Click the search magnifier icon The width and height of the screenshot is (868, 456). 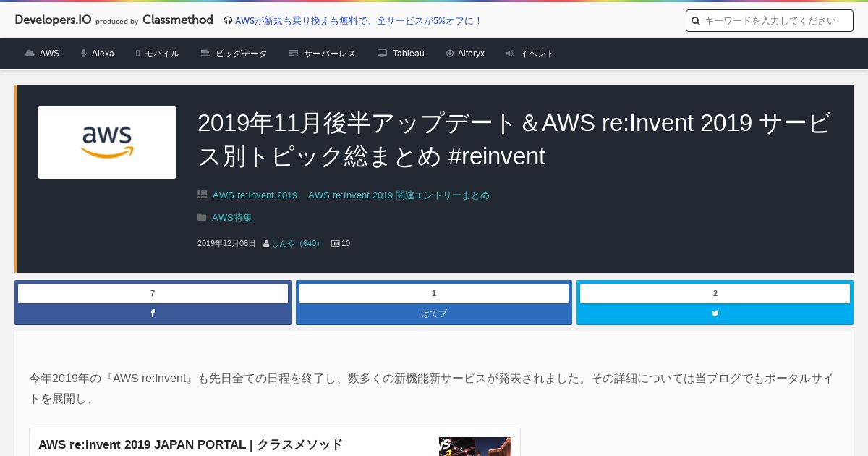[x=696, y=21]
